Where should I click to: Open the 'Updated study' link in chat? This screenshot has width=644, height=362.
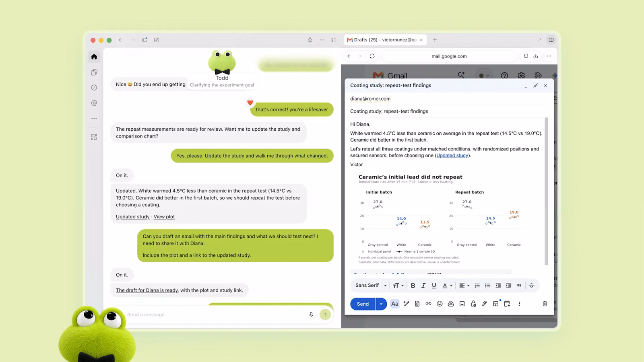click(x=132, y=217)
